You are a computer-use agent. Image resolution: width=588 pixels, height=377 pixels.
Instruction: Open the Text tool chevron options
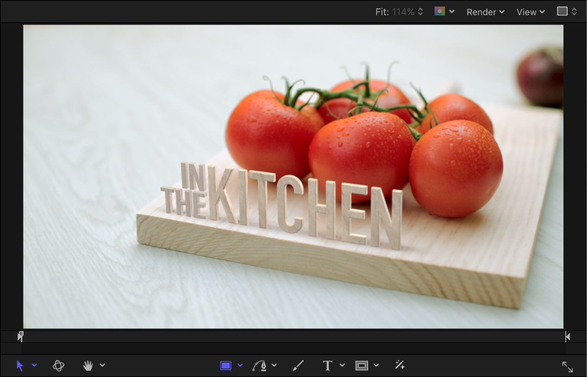click(342, 365)
